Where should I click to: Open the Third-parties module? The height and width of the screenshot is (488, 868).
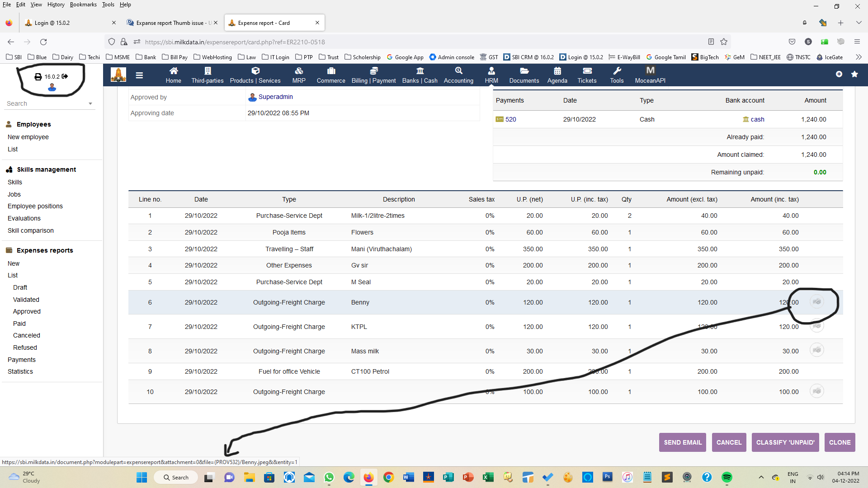click(208, 75)
